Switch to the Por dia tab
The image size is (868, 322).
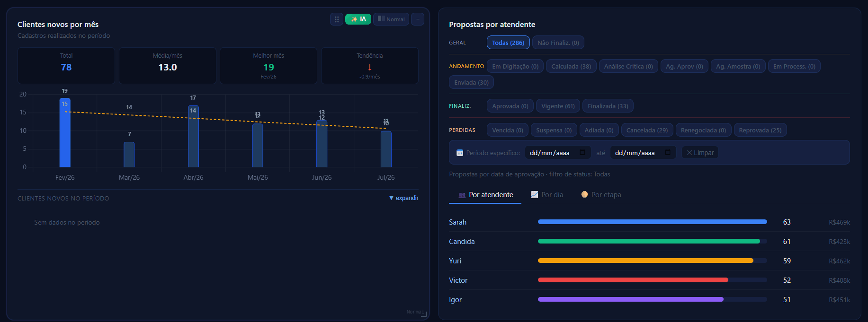coord(547,195)
